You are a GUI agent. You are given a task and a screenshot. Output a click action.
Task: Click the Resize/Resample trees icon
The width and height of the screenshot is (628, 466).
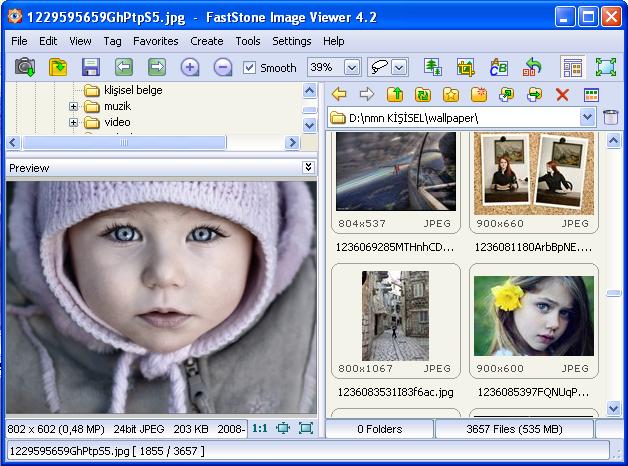(433, 67)
